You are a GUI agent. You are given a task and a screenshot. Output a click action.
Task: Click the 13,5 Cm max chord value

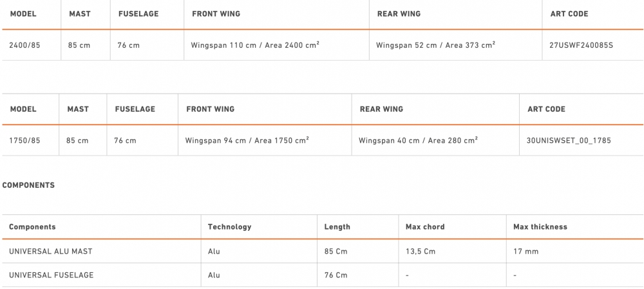pyautogui.click(x=420, y=252)
